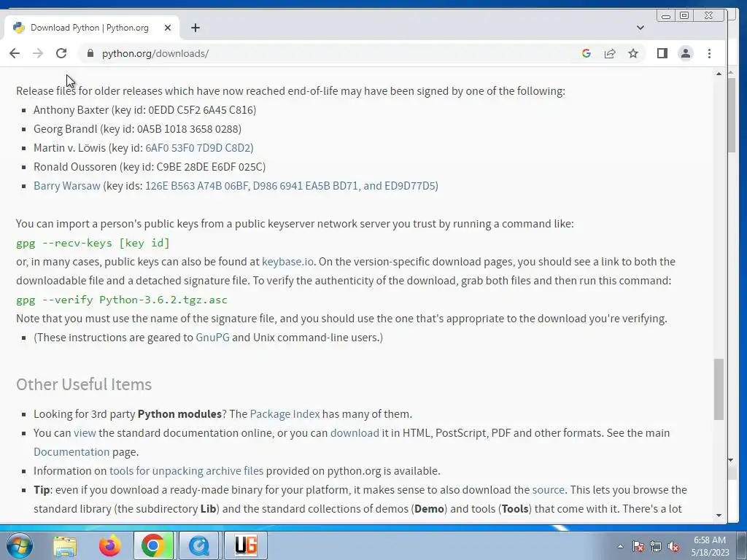Select the Download Python | Python.org tab

point(92,28)
